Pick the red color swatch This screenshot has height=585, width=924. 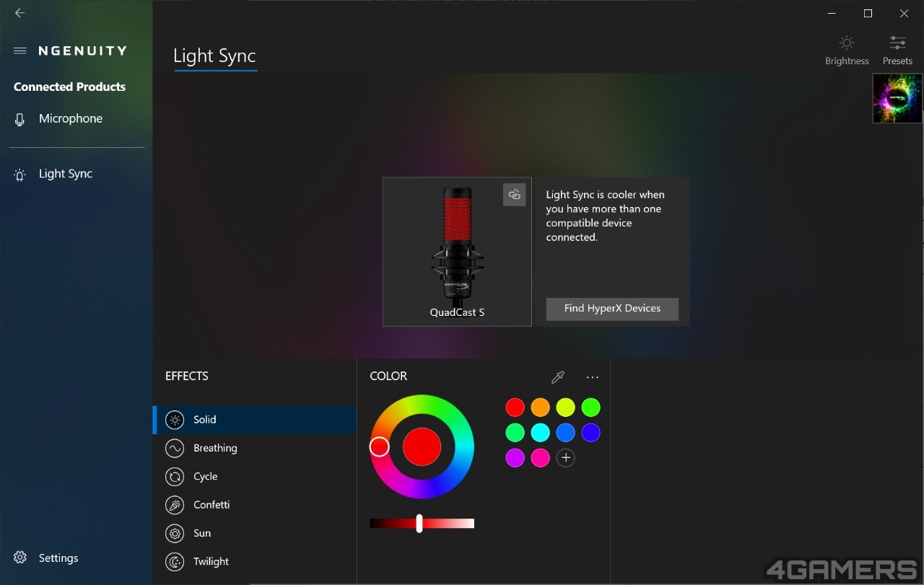[515, 408]
